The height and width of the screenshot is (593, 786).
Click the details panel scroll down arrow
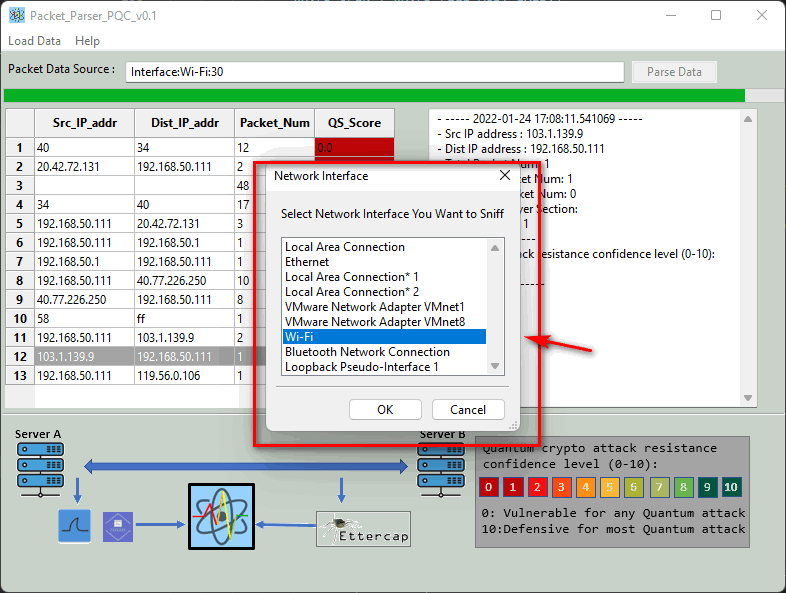pos(748,398)
